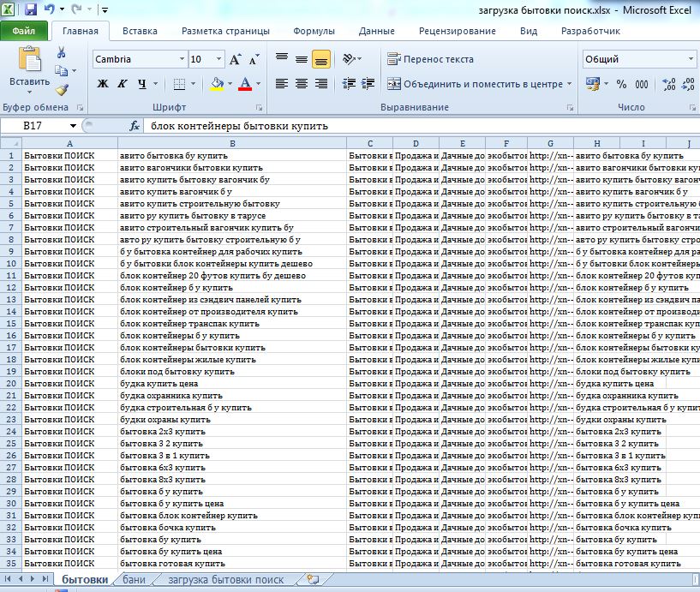Click the Redo arrow icon

coord(77,9)
